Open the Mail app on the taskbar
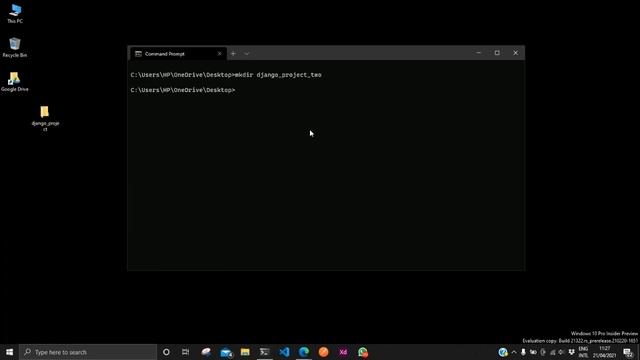 tap(226, 352)
